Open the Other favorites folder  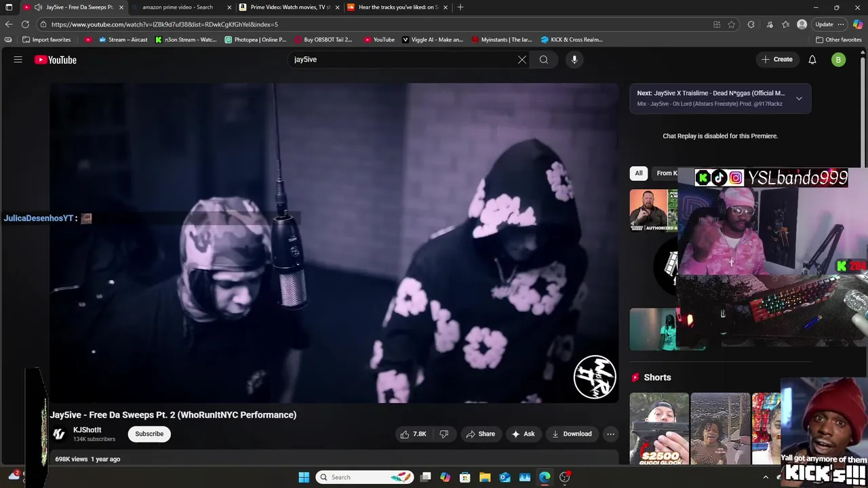(839, 40)
